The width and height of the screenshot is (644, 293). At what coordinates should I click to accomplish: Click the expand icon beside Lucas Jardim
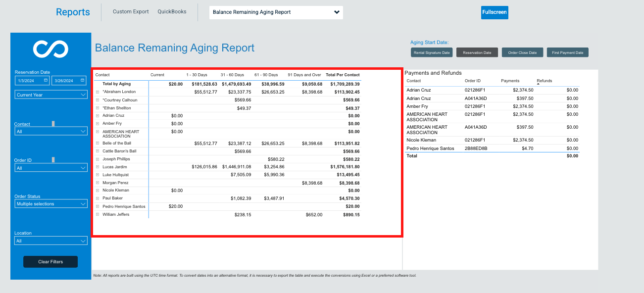(97, 168)
